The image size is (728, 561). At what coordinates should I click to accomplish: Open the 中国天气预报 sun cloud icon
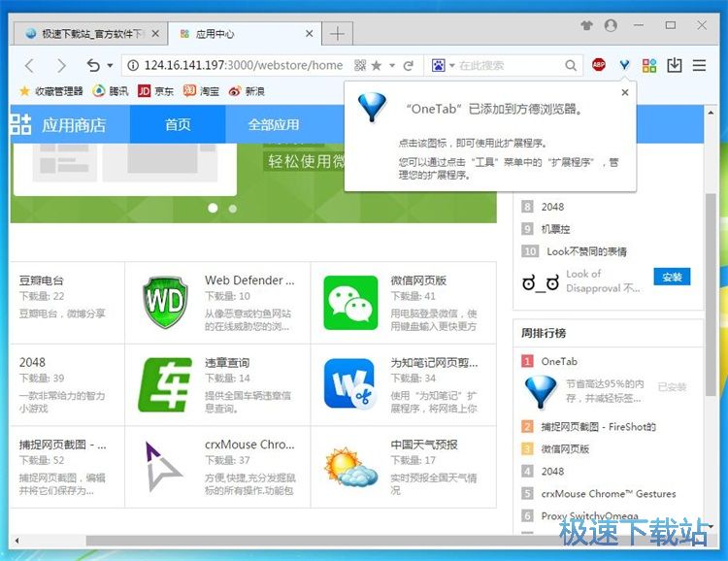[351, 467]
